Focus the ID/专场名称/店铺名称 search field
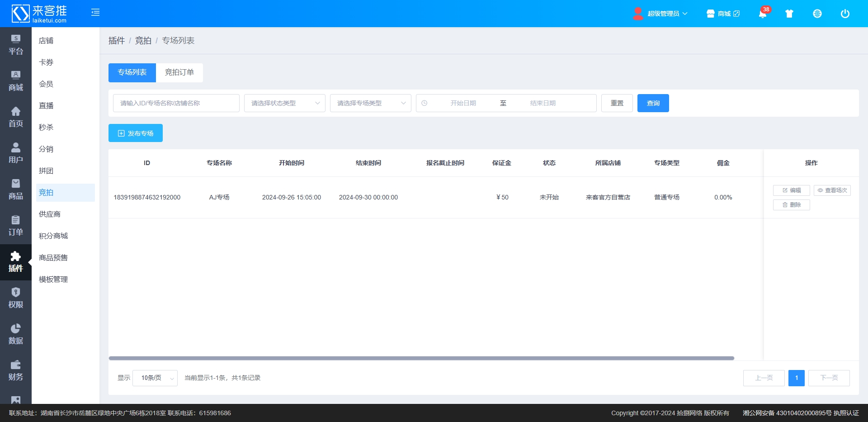 click(x=176, y=103)
